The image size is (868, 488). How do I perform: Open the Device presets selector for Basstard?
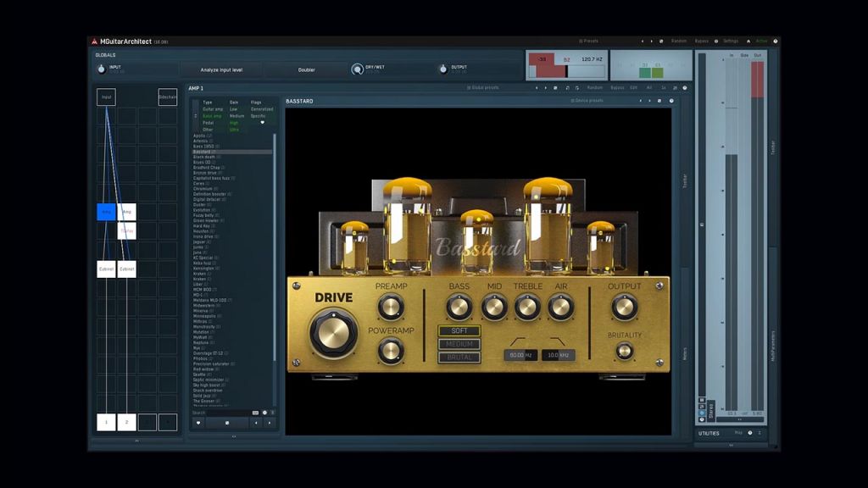tap(587, 101)
